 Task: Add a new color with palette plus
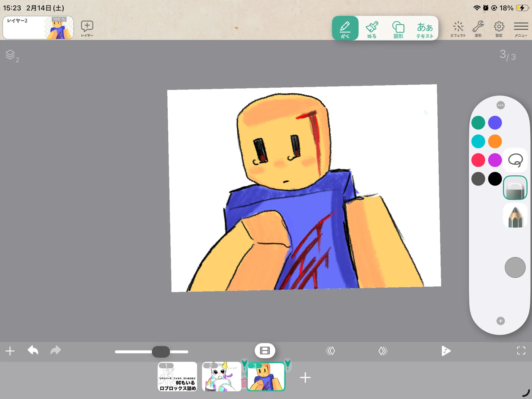point(500,321)
